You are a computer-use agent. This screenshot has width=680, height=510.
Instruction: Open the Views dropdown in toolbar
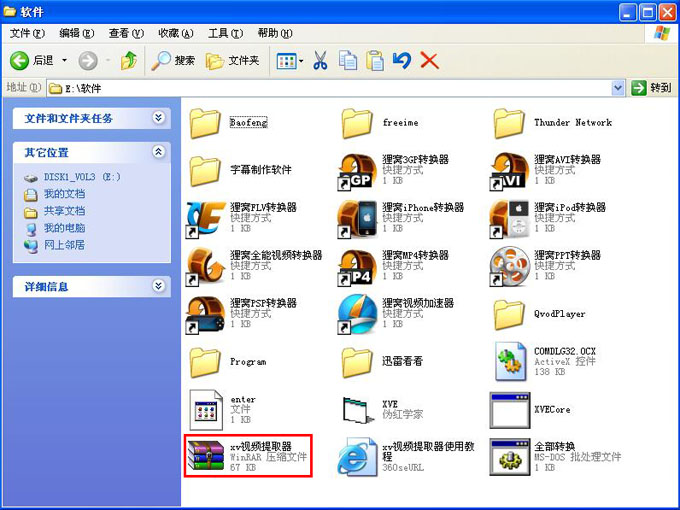(290, 61)
